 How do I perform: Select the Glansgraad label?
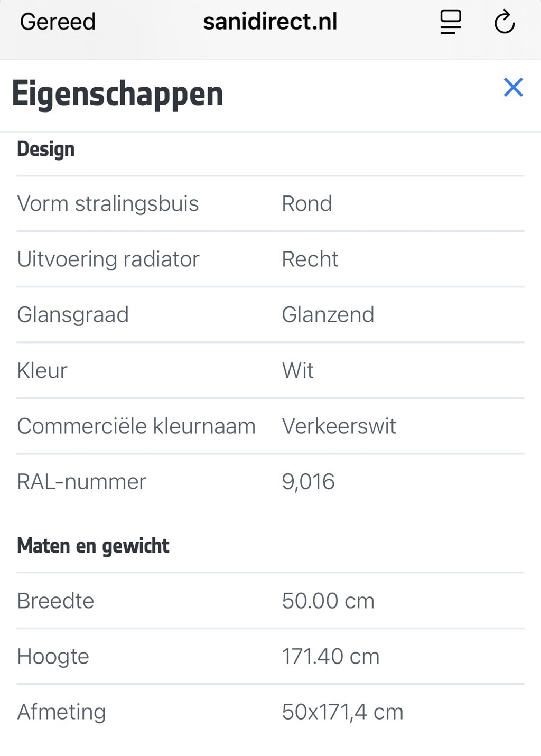73,315
